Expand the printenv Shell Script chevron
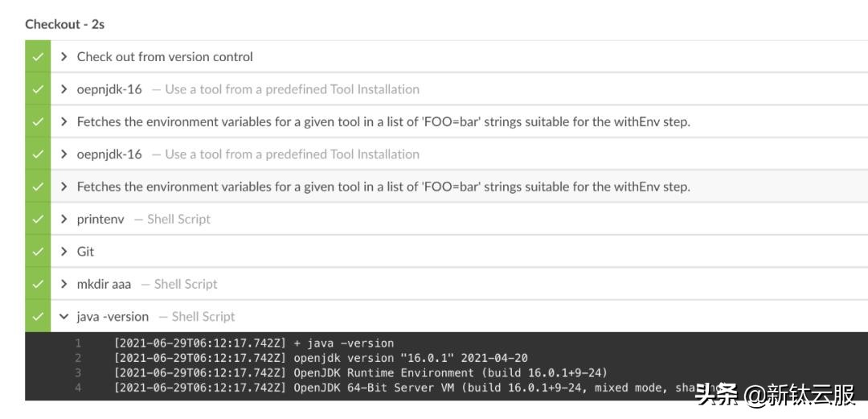This screenshot has height=419, width=868. (64, 219)
